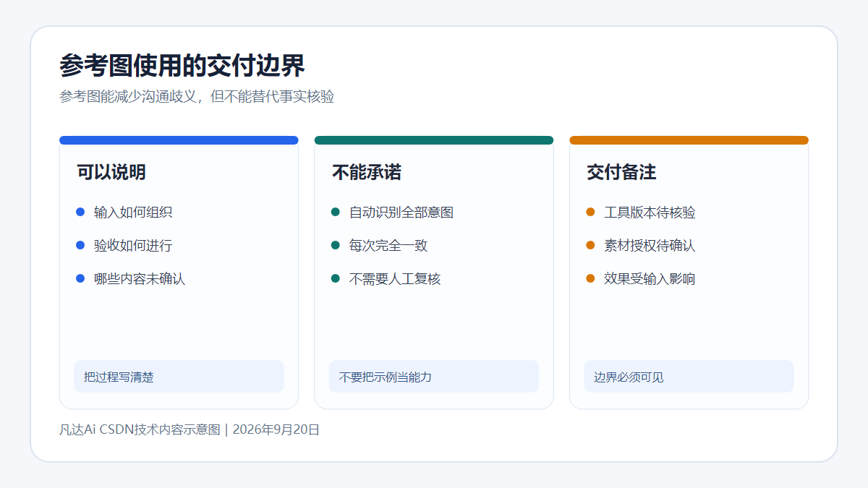Click the bullet text 效果受输入影响
The image size is (868, 488).
tap(650, 279)
